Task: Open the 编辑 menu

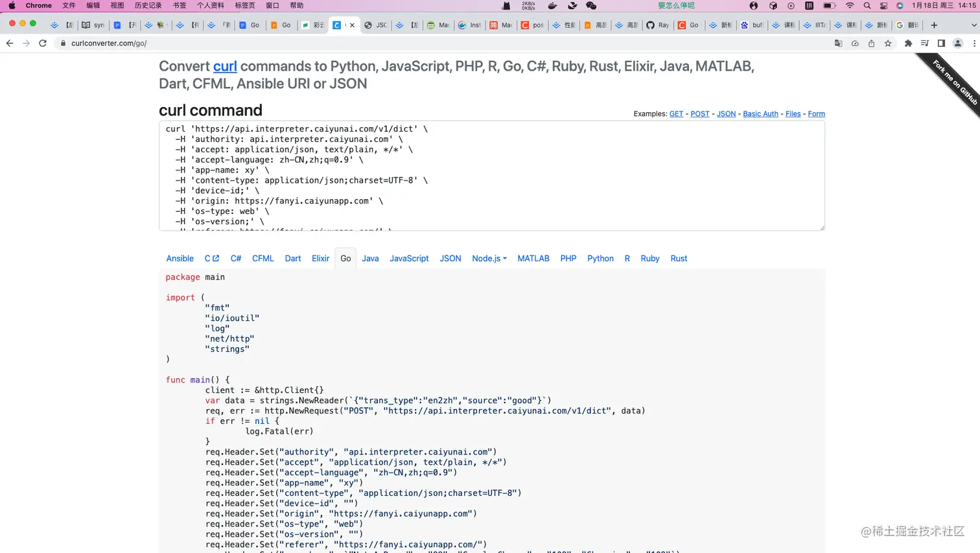Action: (93, 6)
